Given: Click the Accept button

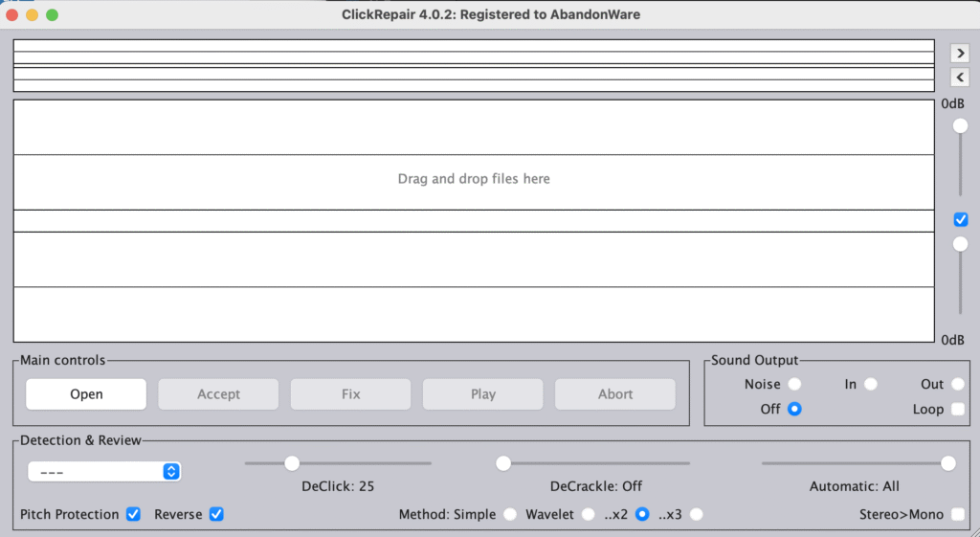Looking at the screenshot, I should [218, 393].
